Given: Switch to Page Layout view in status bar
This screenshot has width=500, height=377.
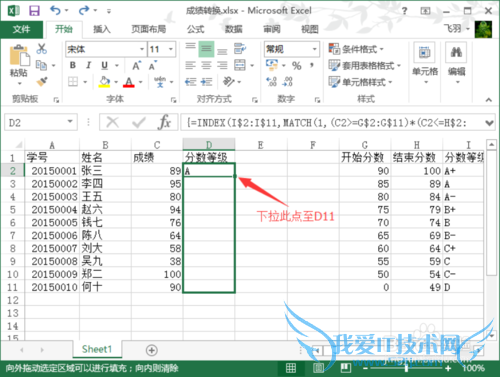Looking at the screenshot, I should point(318,368).
